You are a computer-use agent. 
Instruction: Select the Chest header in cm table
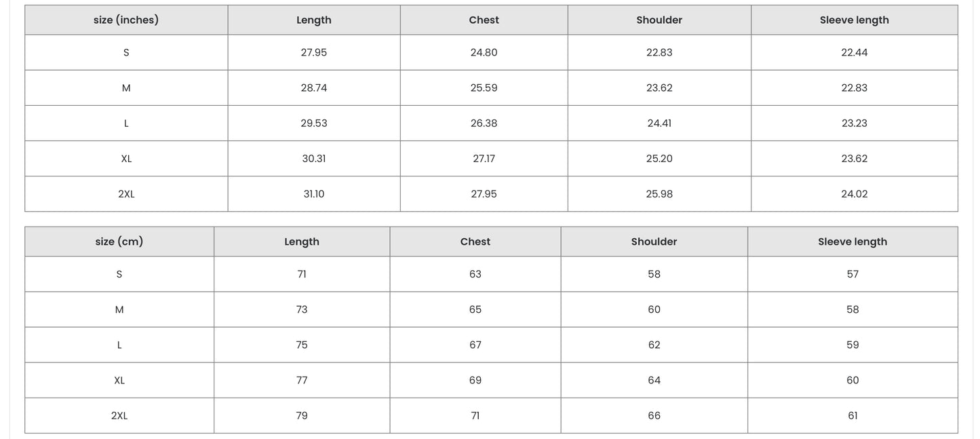point(475,242)
